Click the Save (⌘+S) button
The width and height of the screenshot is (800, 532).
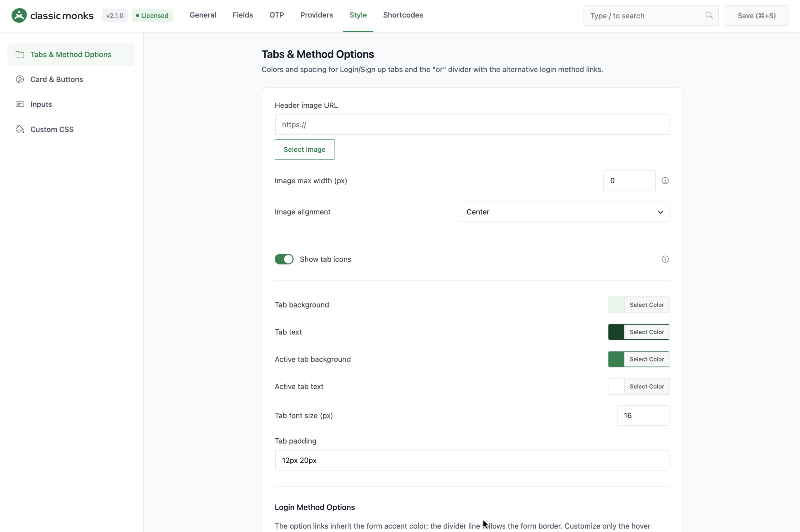click(757, 16)
